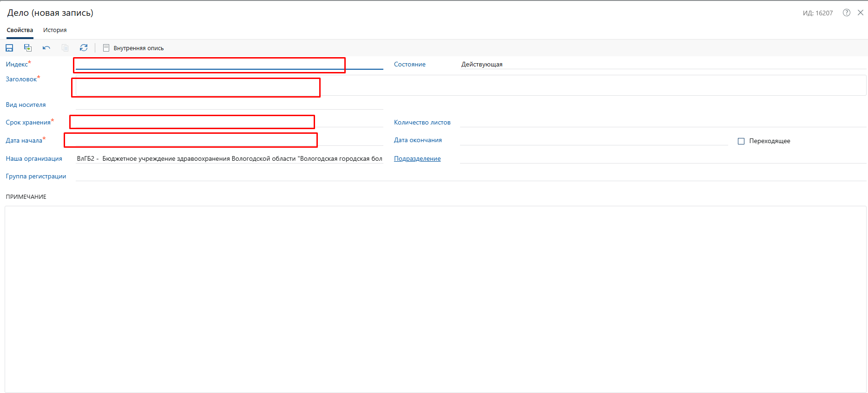This screenshot has width=868, height=393.
Task: Click the Количество листов field
Action: 663,122
